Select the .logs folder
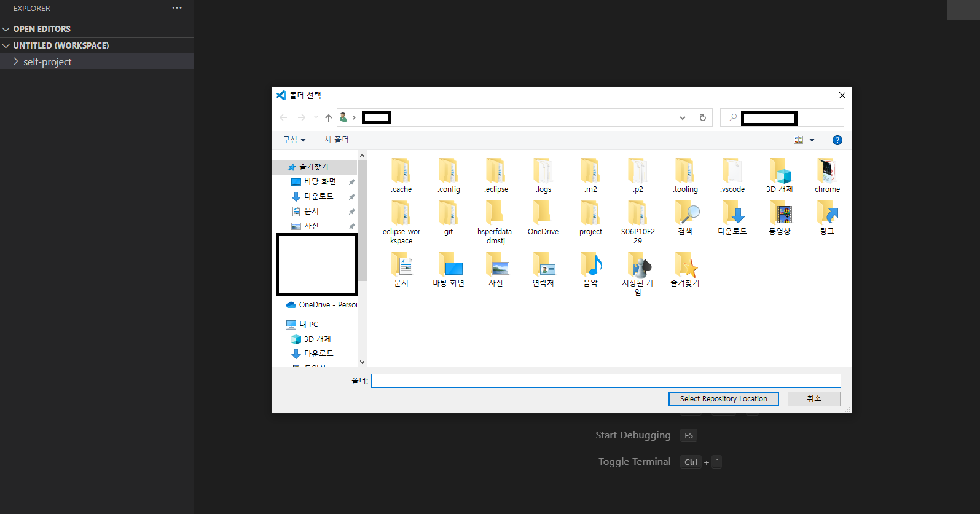This screenshot has height=514, width=980. tap(543, 176)
